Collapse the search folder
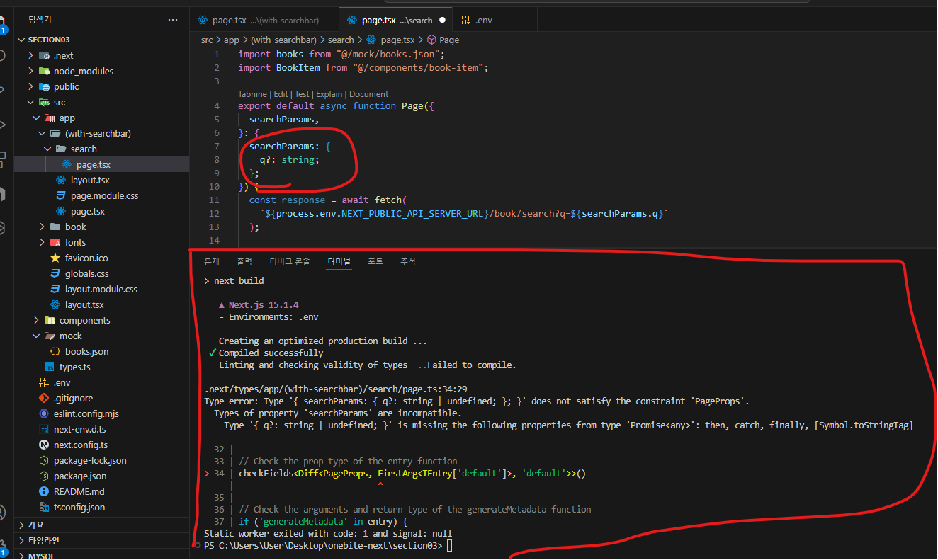Viewport: 938px width, 560px height. (47, 149)
